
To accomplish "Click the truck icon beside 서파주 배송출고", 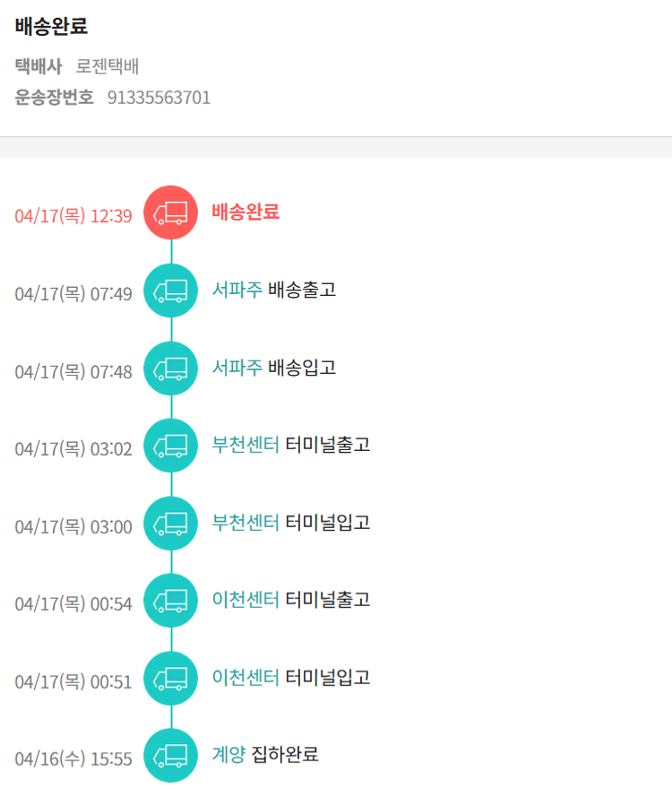I will [x=170, y=290].
